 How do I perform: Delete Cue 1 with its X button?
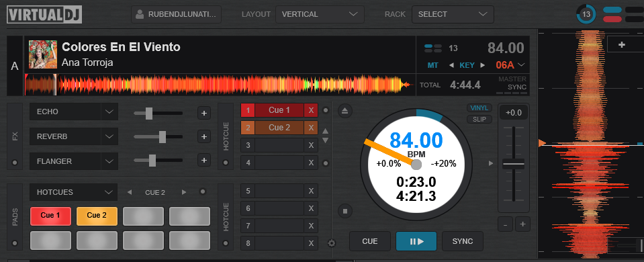(311, 110)
